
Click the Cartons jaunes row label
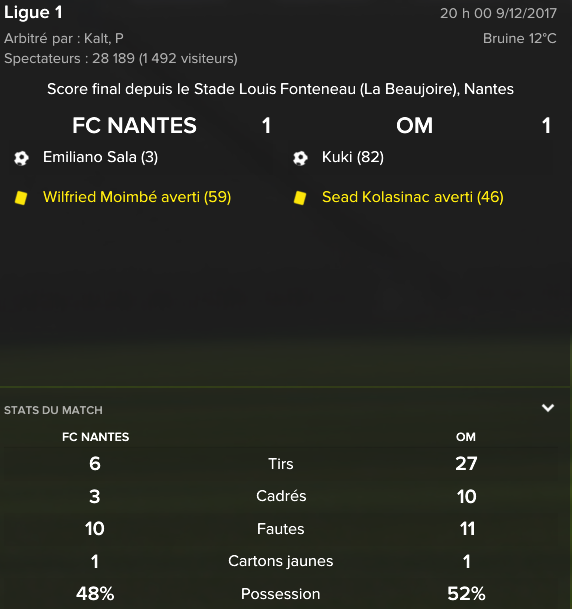point(280,561)
